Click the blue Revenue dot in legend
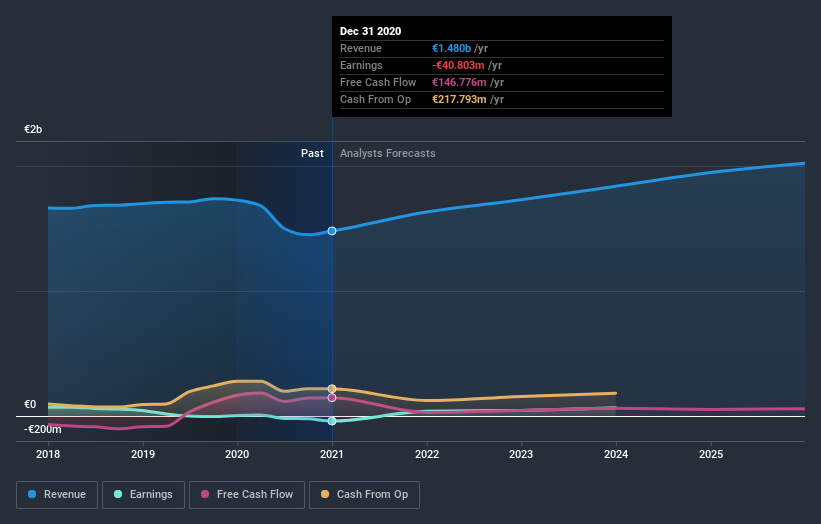 [x=32, y=494]
